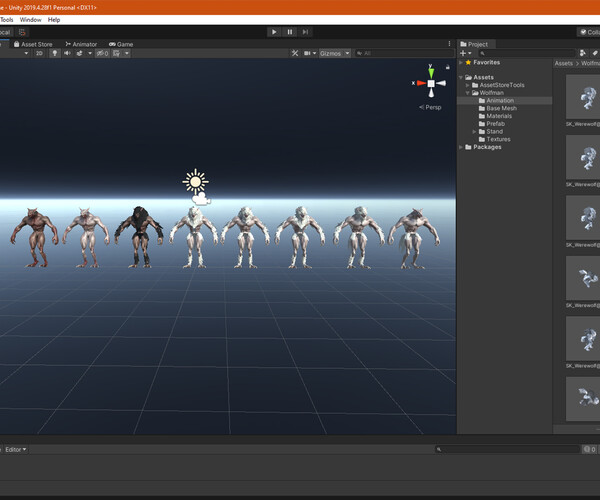Screen dimensions: 600x500
Task: Advance one frame with the Step button
Action: coord(305,32)
